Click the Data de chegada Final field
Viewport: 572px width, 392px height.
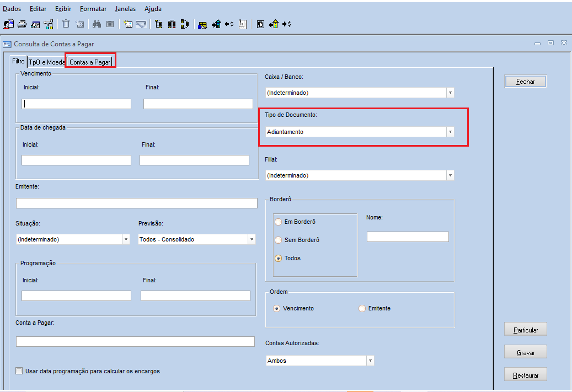tap(195, 160)
